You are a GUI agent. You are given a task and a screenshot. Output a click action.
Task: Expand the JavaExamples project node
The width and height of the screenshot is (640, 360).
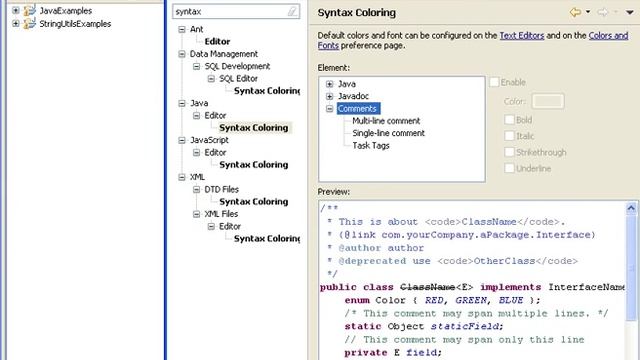pos(16,11)
